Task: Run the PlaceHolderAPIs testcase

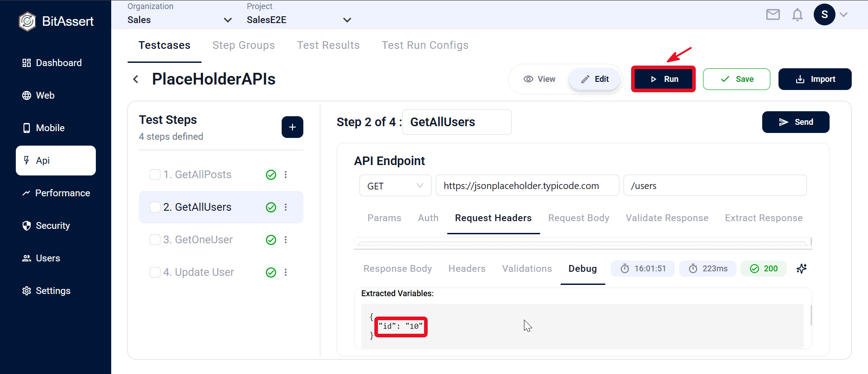Action: click(x=663, y=79)
